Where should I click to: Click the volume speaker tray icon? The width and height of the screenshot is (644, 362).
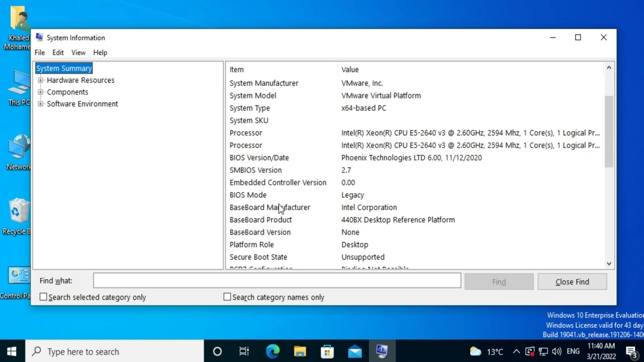(556, 351)
